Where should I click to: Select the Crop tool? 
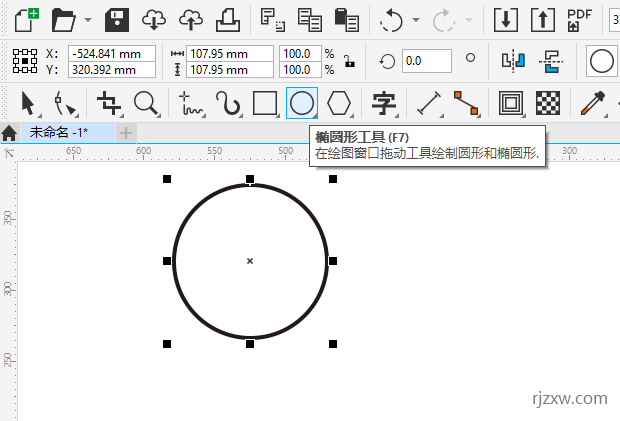(x=109, y=102)
